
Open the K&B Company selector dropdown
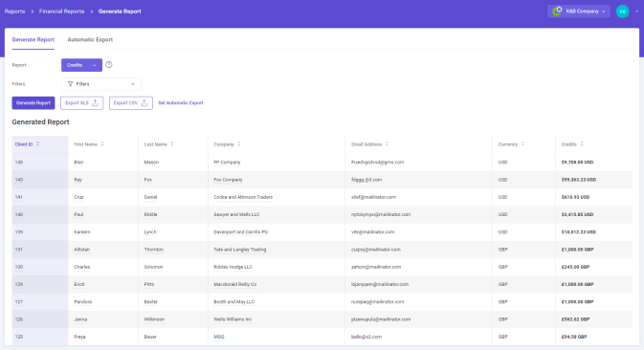pos(578,11)
